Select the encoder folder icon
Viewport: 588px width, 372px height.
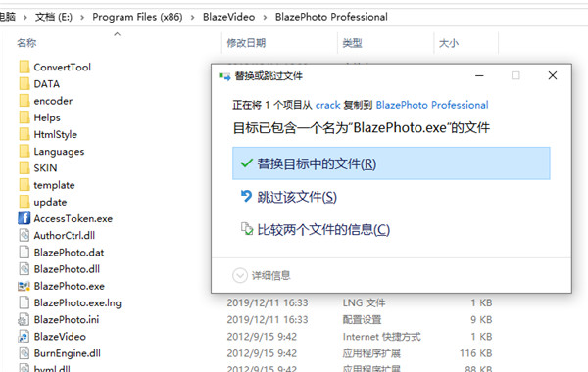(24, 101)
